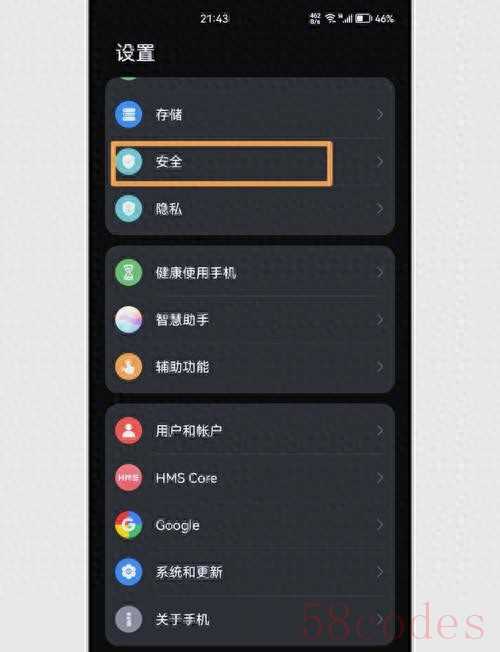
Task: Open the 安全 menu entry
Action: (x=250, y=162)
